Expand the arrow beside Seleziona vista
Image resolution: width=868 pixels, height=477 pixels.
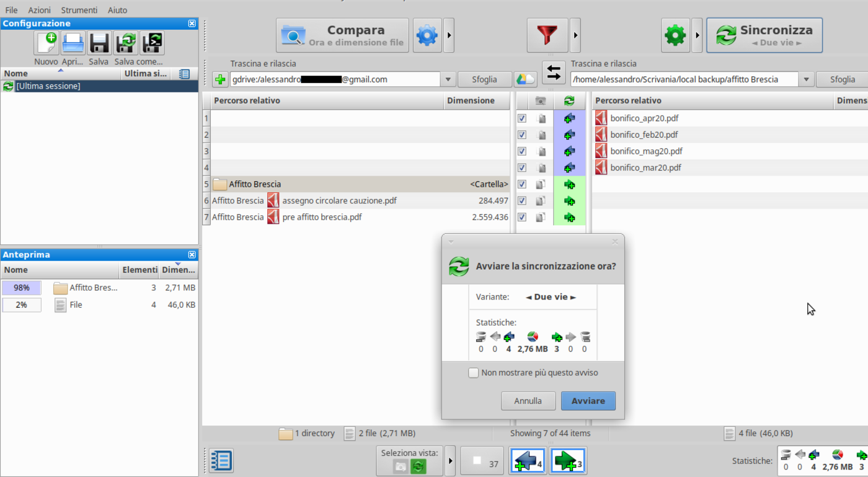(451, 461)
